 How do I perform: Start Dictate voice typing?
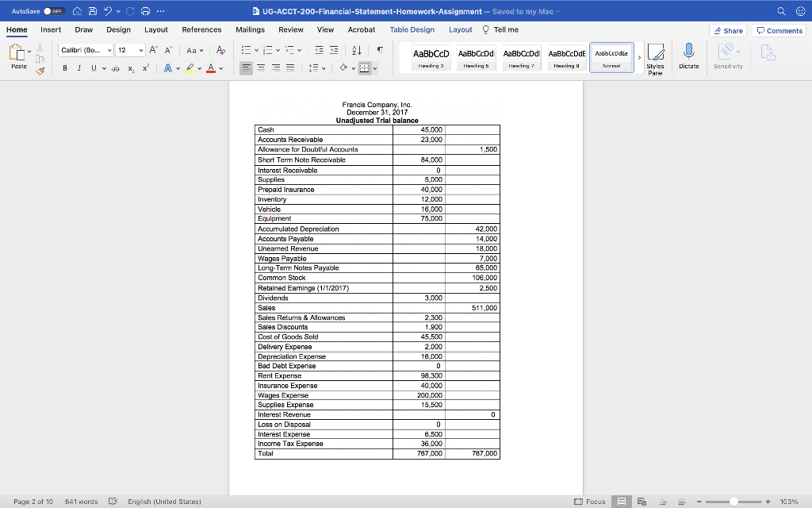tap(690, 56)
